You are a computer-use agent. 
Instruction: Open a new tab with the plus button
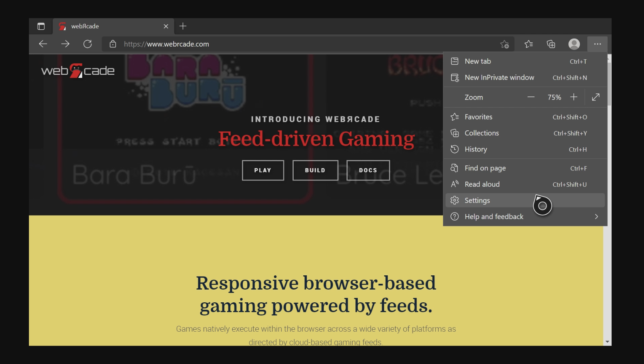(x=183, y=26)
